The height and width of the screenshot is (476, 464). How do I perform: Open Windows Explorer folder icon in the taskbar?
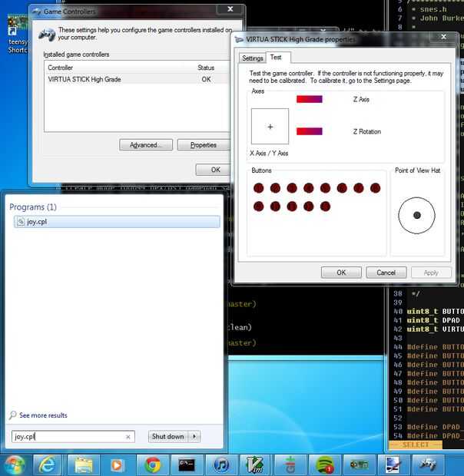(x=83, y=464)
